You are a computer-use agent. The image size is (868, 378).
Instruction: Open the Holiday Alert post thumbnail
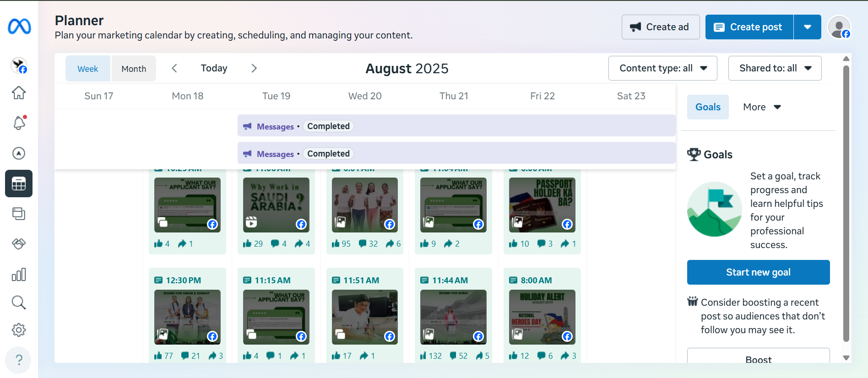542,317
